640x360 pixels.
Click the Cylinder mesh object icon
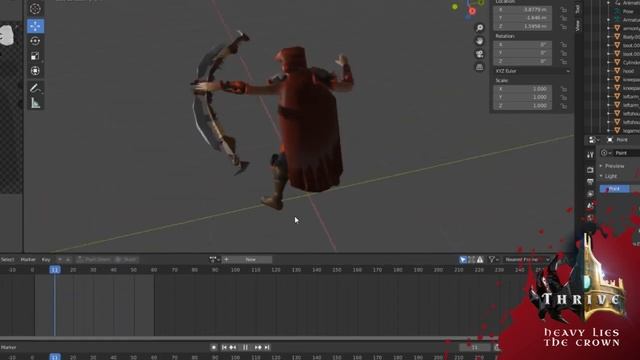click(x=617, y=62)
